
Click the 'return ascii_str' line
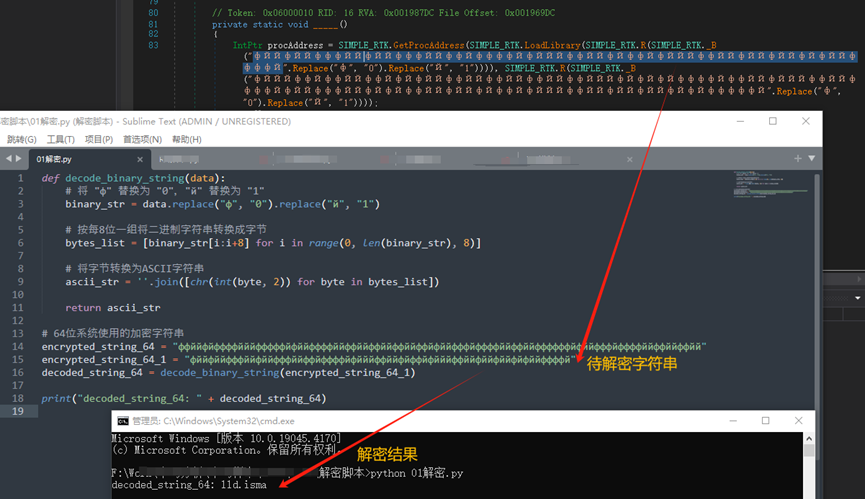click(113, 308)
